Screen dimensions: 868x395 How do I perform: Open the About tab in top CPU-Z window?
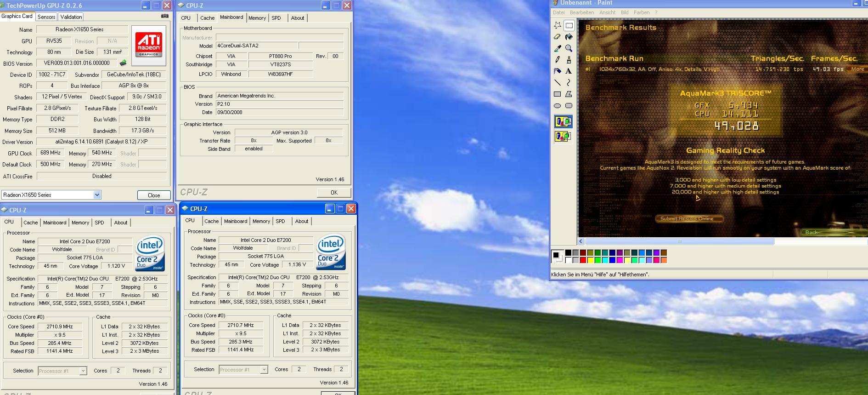point(298,18)
